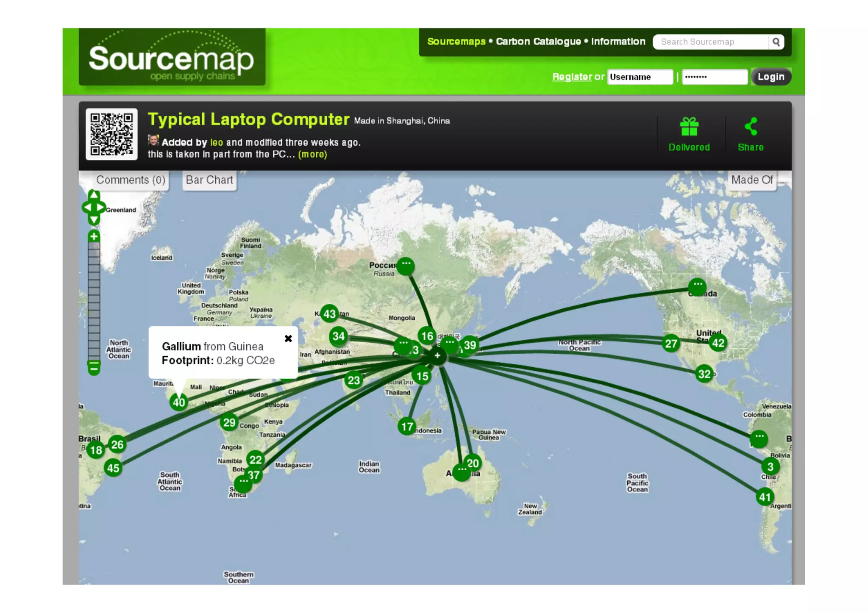
Task: Click the Register link
Action: pos(572,77)
